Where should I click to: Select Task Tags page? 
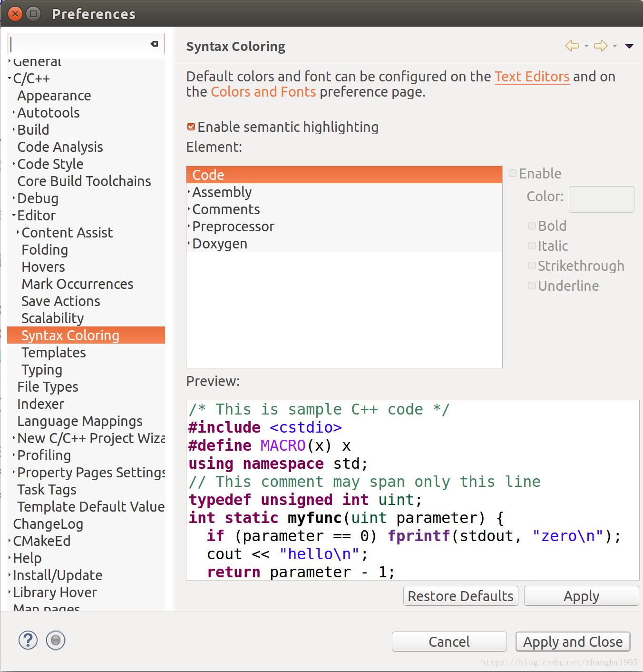pos(47,490)
